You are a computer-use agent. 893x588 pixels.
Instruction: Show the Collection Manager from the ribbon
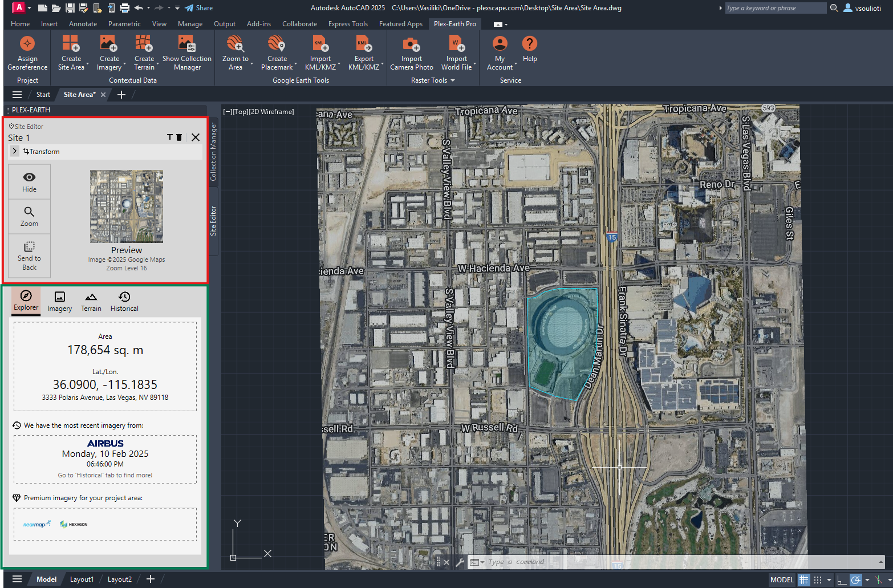tap(187, 53)
